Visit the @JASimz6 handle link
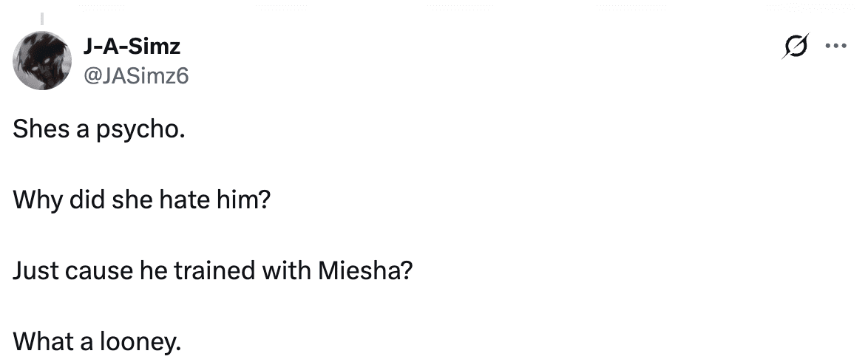Screen dimensions: 868x362 (138, 74)
